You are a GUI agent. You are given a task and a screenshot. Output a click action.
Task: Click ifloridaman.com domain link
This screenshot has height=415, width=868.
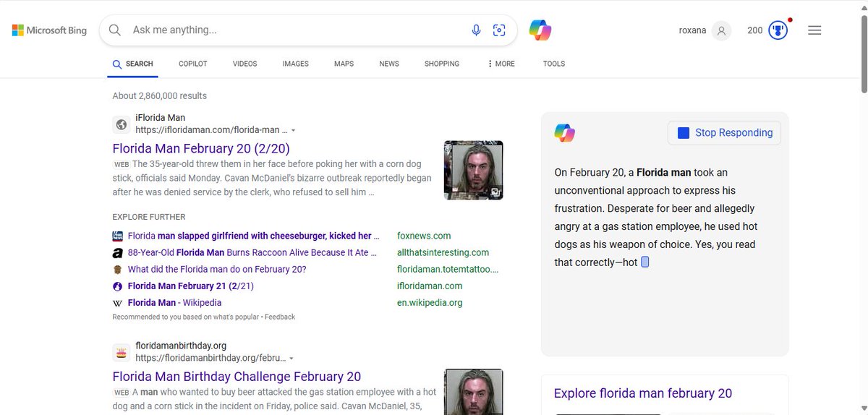tap(430, 286)
